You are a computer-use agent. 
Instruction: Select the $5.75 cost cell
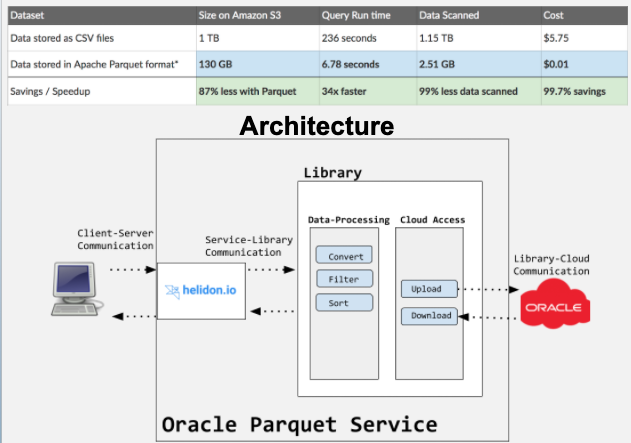(584, 38)
